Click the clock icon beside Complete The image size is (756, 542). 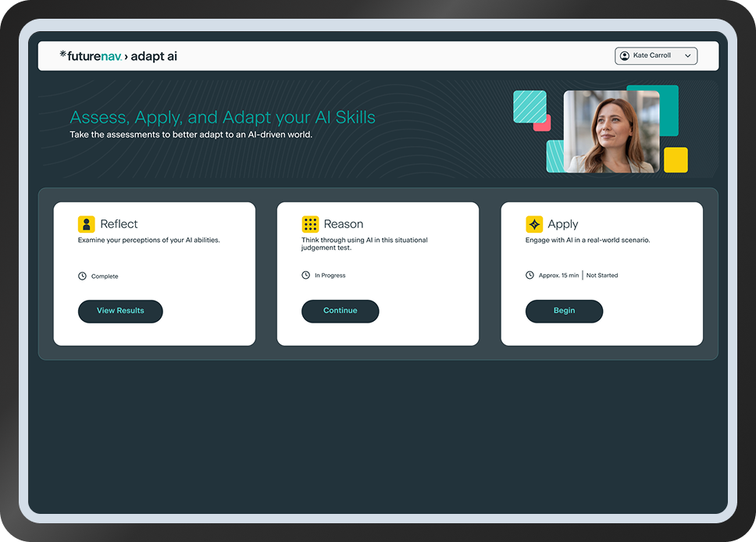(82, 276)
